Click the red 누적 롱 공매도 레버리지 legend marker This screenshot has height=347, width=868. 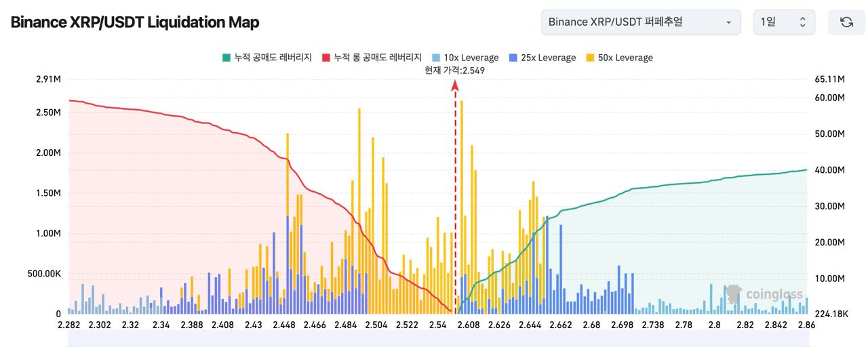326,58
